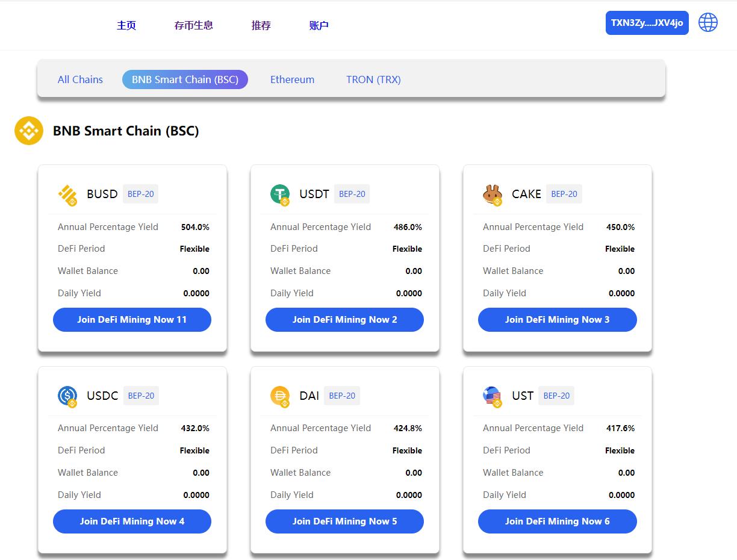Click Join DeFi Mining Now 11 for BUSD
Viewport: 737px width, 560px height.
(x=132, y=320)
